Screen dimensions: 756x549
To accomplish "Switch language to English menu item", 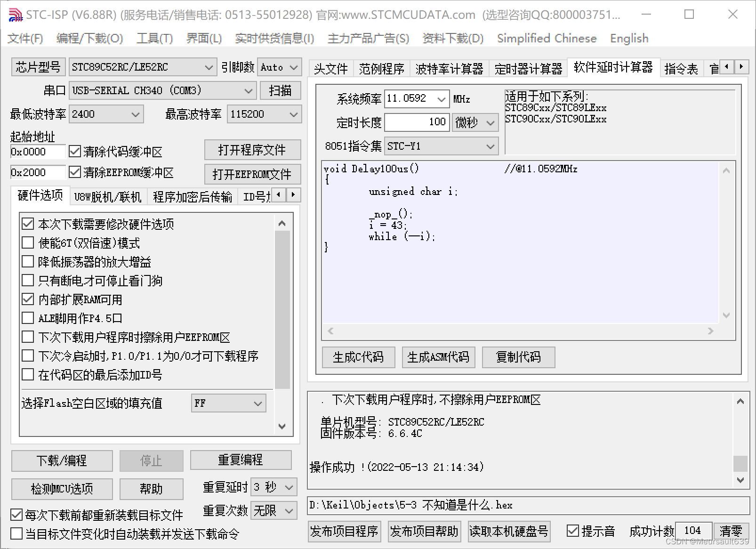I will [629, 38].
